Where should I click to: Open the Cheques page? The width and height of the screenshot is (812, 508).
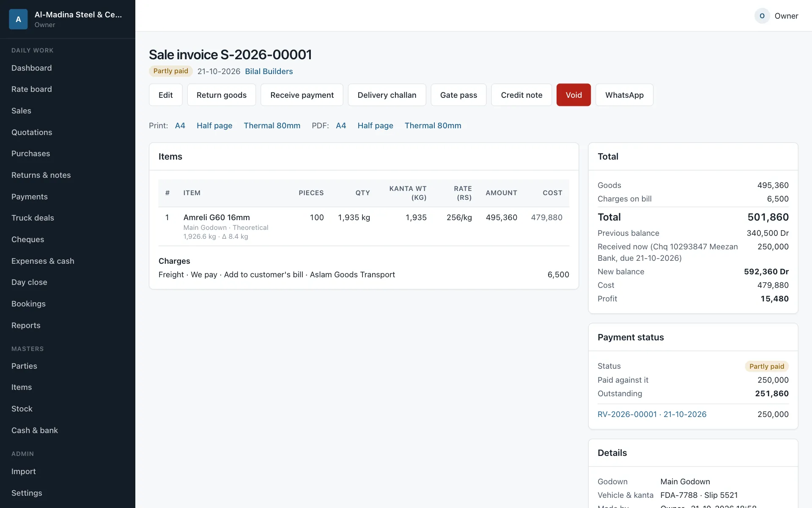pyautogui.click(x=27, y=240)
